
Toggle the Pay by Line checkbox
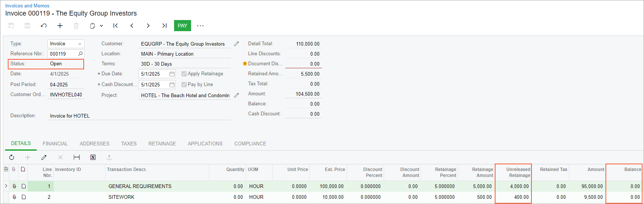[184, 85]
